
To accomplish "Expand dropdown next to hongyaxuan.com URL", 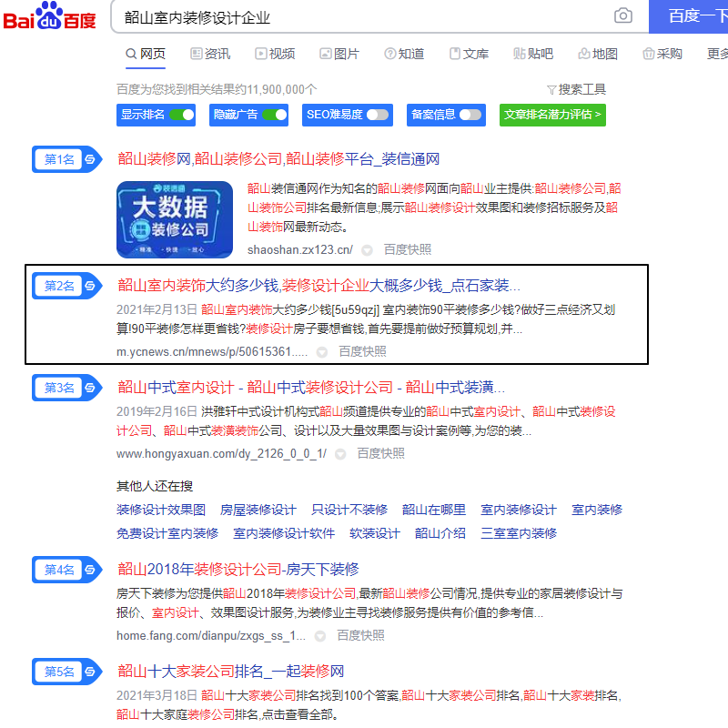I will 340,454.
